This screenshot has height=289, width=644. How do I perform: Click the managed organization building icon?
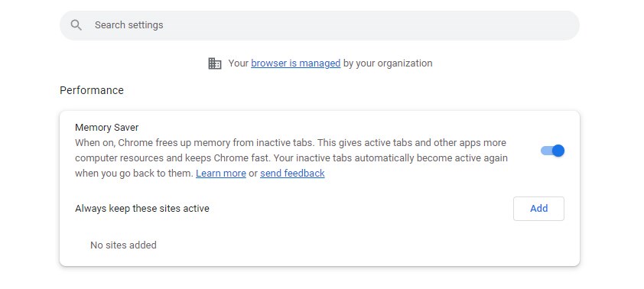(214, 63)
